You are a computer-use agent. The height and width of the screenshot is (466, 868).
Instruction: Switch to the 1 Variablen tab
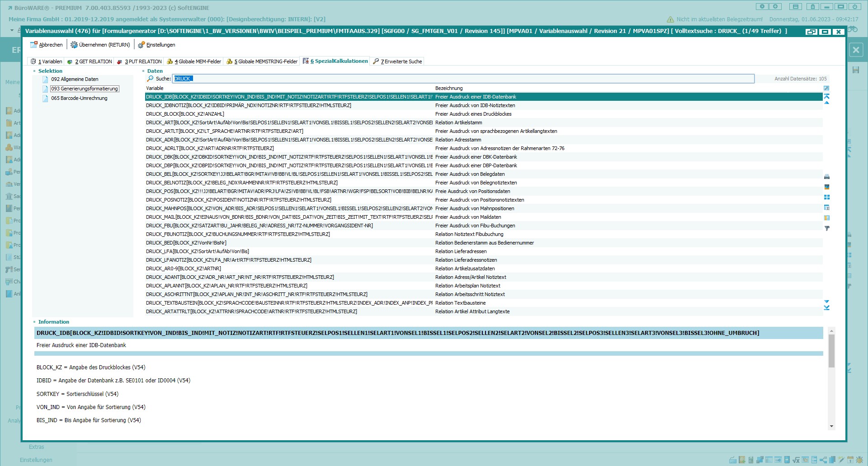click(46, 61)
